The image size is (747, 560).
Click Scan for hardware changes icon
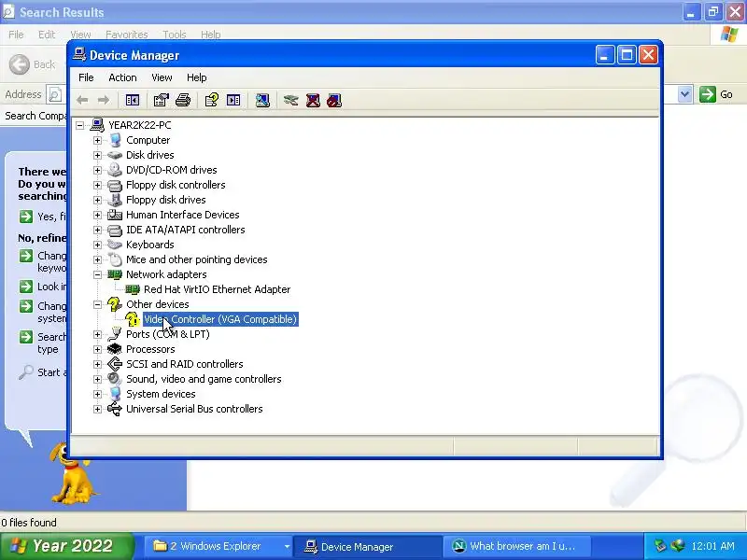click(262, 100)
